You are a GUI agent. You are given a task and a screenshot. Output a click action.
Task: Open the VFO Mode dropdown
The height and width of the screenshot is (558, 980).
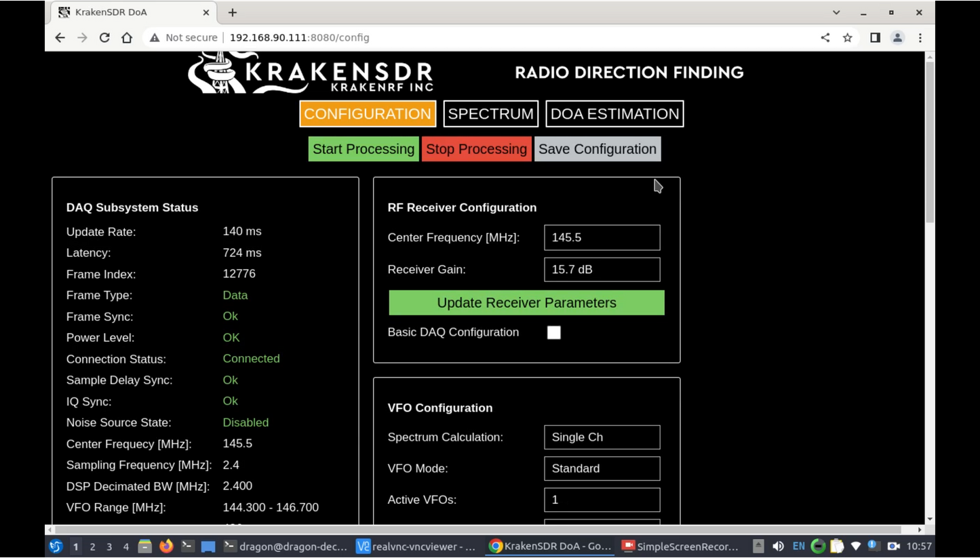tap(602, 469)
